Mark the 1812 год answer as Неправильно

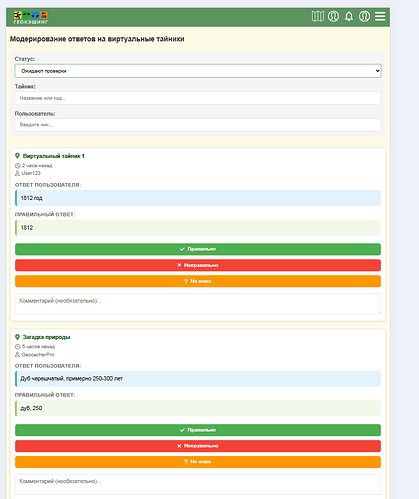coord(198,265)
